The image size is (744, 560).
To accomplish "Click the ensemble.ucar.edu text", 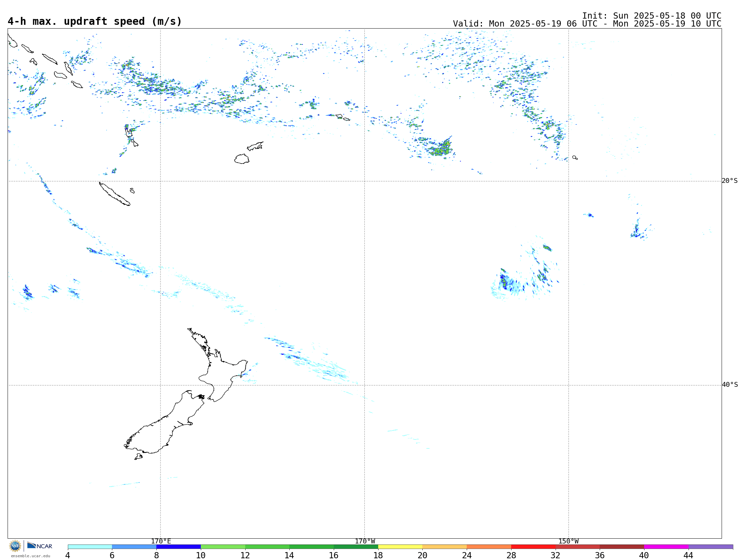I will coord(30,556).
